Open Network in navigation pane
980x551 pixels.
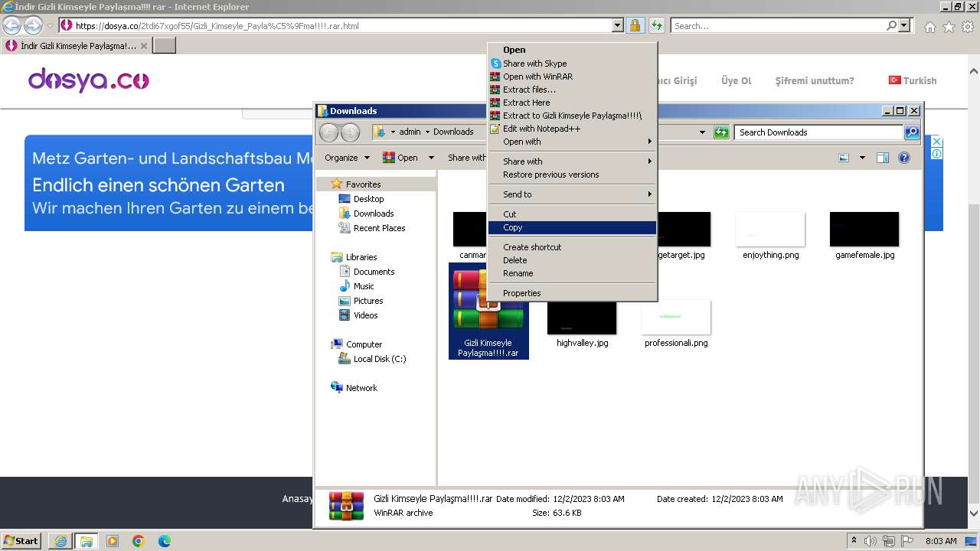pyautogui.click(x=361, y=388)
